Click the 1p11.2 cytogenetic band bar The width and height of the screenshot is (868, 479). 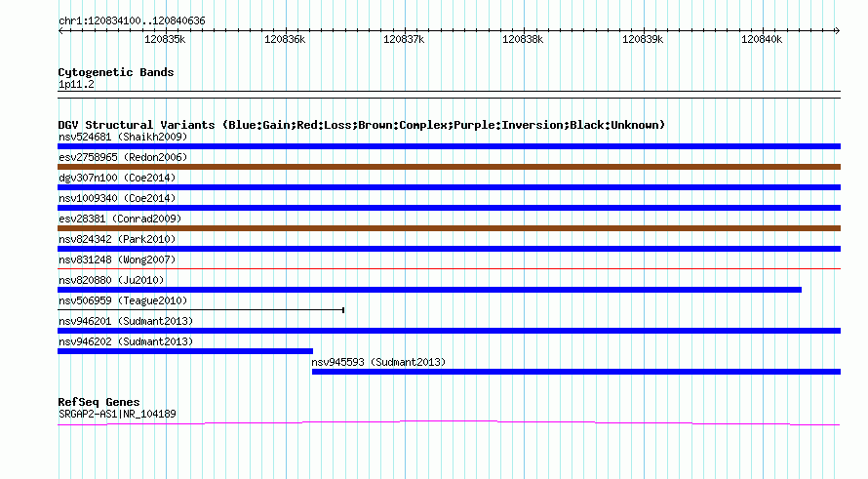click(x=449, y=95)
